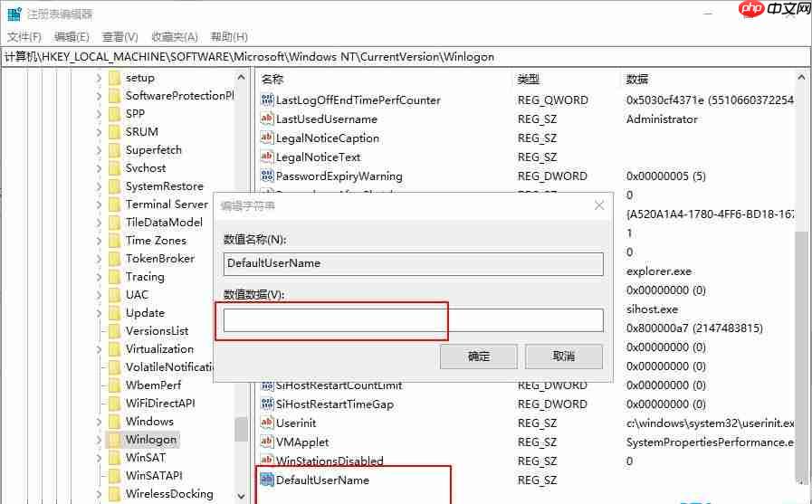Click the UAC folder icon
Screen dimensions: 812x504
point(114,295)
